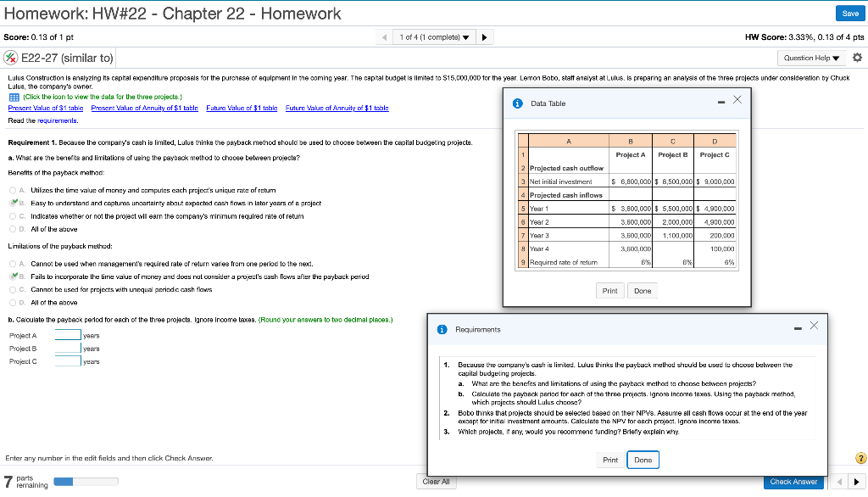Open Present Value of $1 table link
Image resolution: width=868 pixels, height=497 pixels.
coord(46,108)
